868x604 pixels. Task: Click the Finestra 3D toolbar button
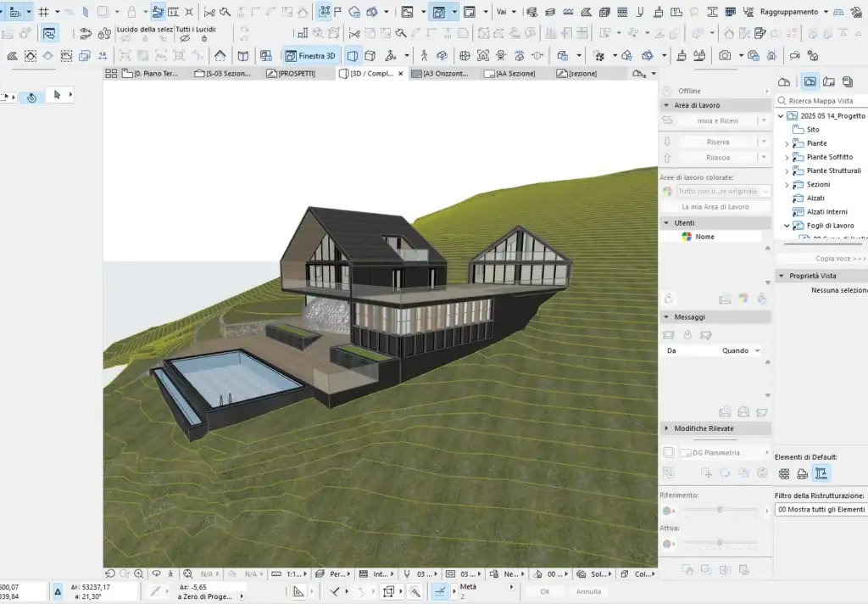(x=310, y=56)
